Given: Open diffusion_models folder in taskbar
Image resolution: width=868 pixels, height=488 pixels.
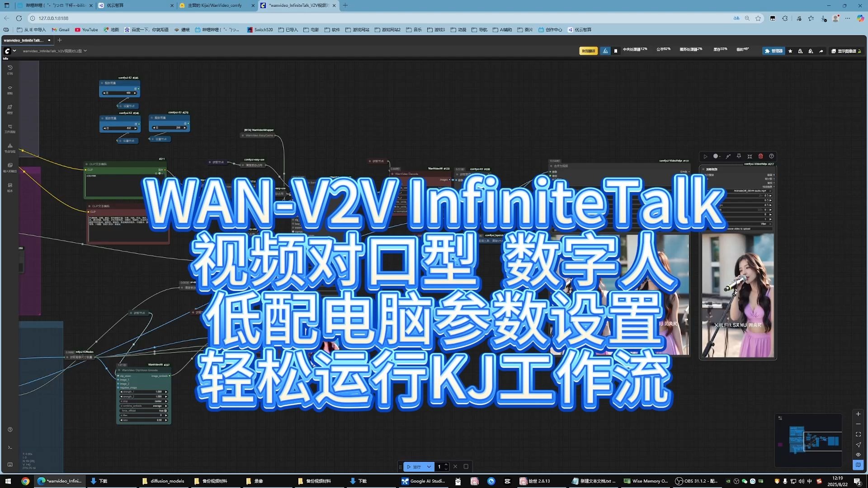Looking at the screenshot, I should pos(164,481).
